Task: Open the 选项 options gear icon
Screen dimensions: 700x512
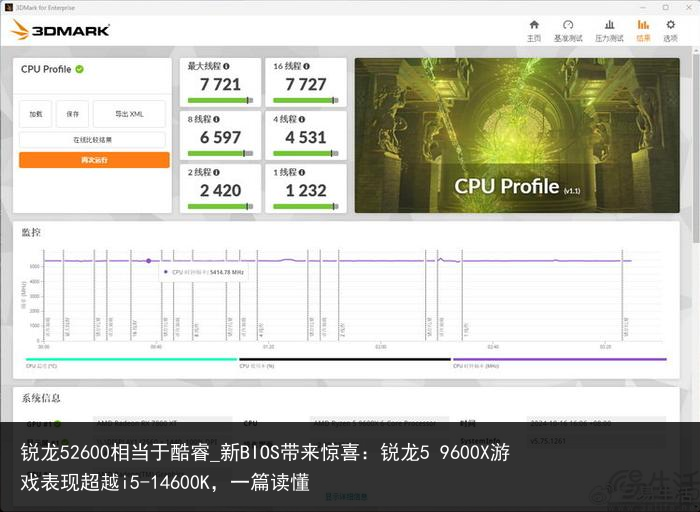Action: click(671, 25)
